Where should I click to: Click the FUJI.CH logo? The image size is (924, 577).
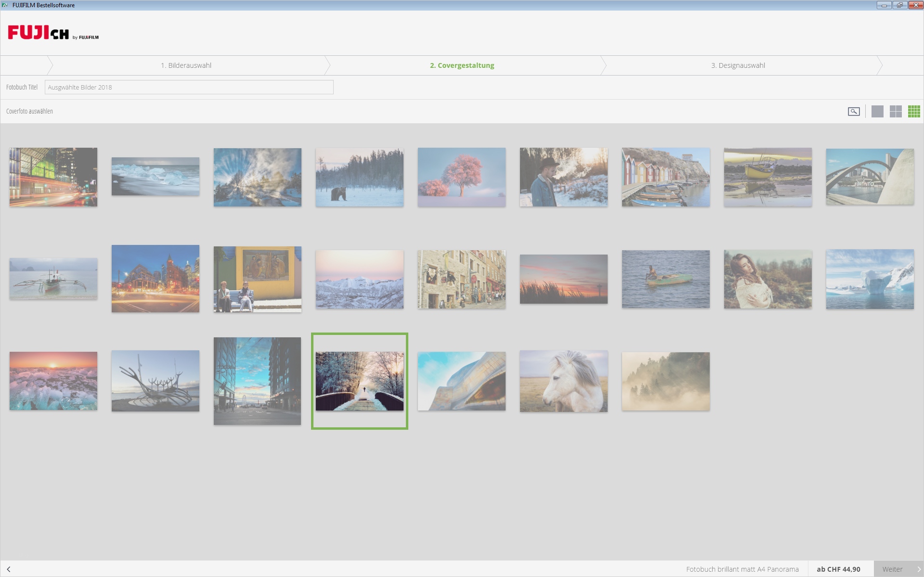53,33
